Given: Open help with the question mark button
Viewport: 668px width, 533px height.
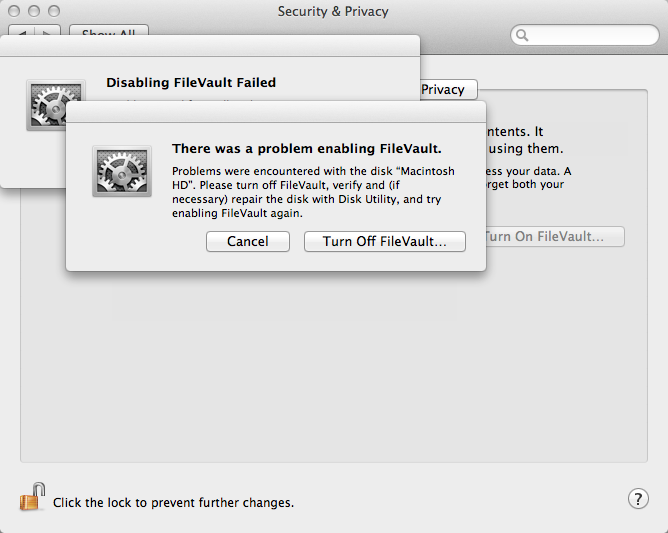Looking at the screenshot, I should coord(638,498).
